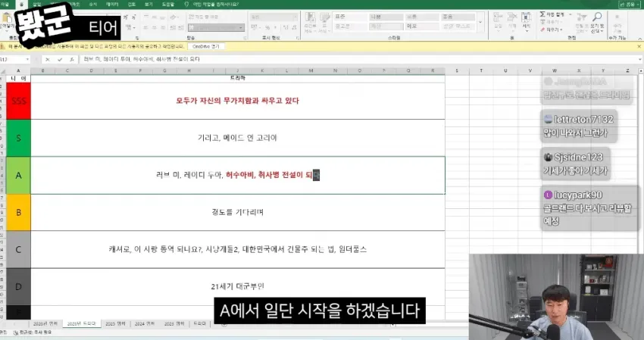Apply the 표준 normal cell style
The width and height of the screenshot is (644, 340).
point(350,17)
